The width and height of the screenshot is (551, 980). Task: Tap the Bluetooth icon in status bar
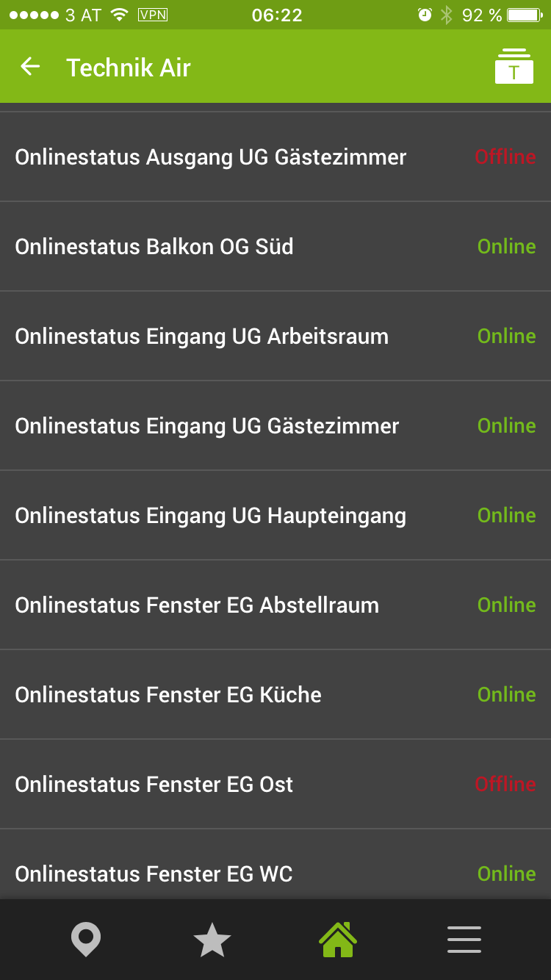click(x=446, y=15)
